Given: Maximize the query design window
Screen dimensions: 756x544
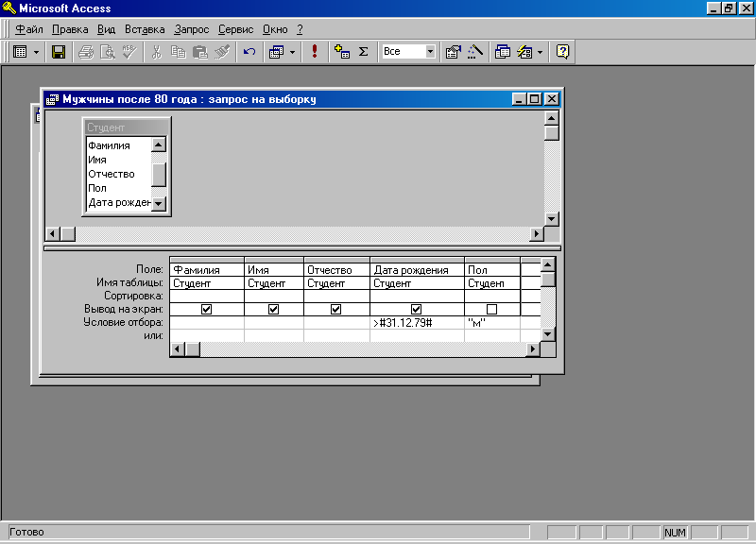Looking at the screenshot, I should coord(534,99).
